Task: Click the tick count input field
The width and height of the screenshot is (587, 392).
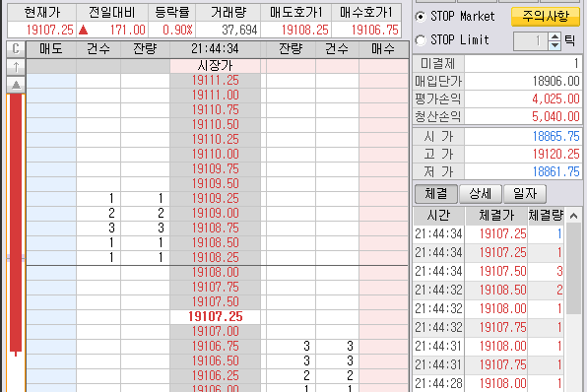Action: (x=531, y=40)
